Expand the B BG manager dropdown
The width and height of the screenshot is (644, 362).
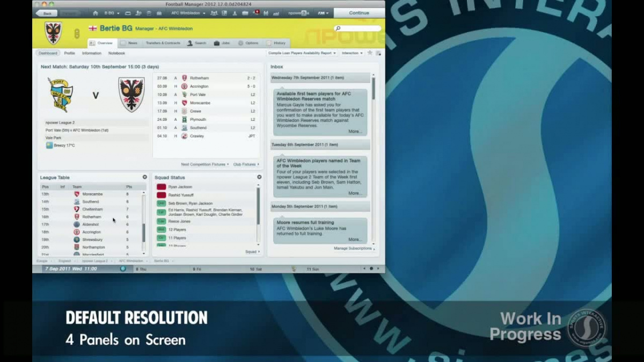(111, 13)
